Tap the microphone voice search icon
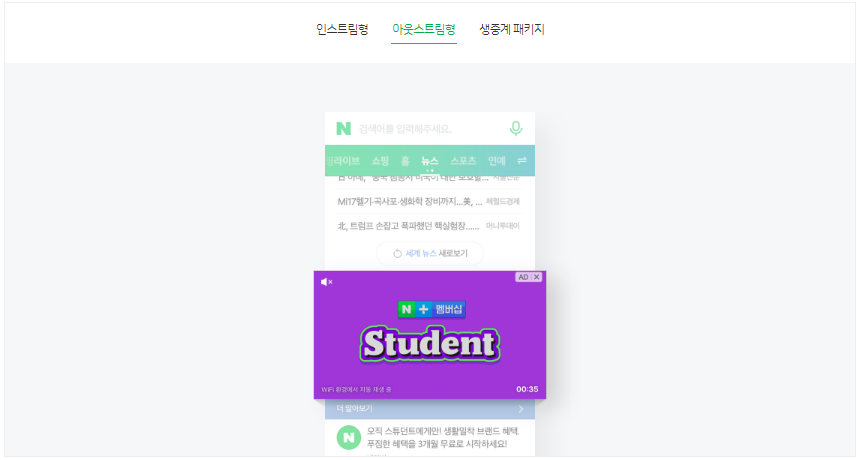 click(515, 128)
